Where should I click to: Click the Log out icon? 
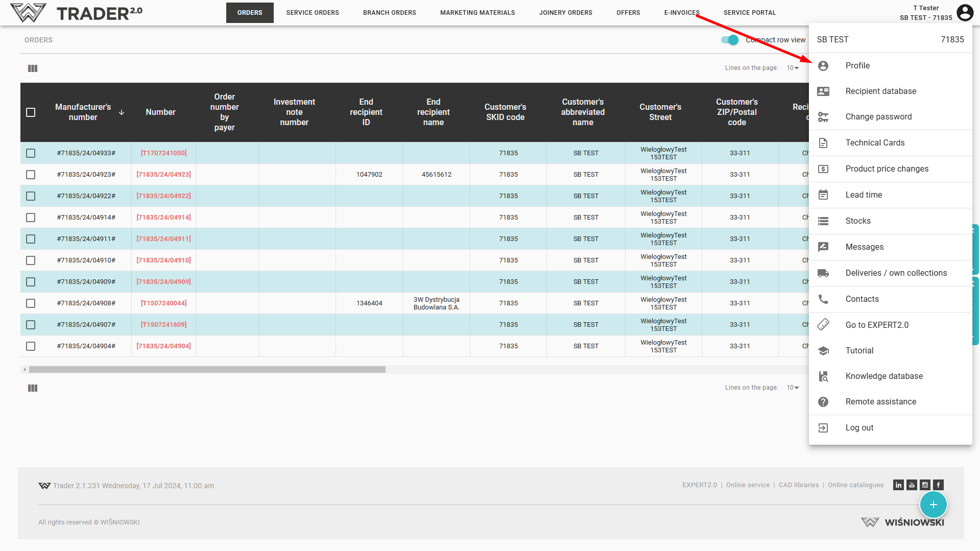[823, 428]
